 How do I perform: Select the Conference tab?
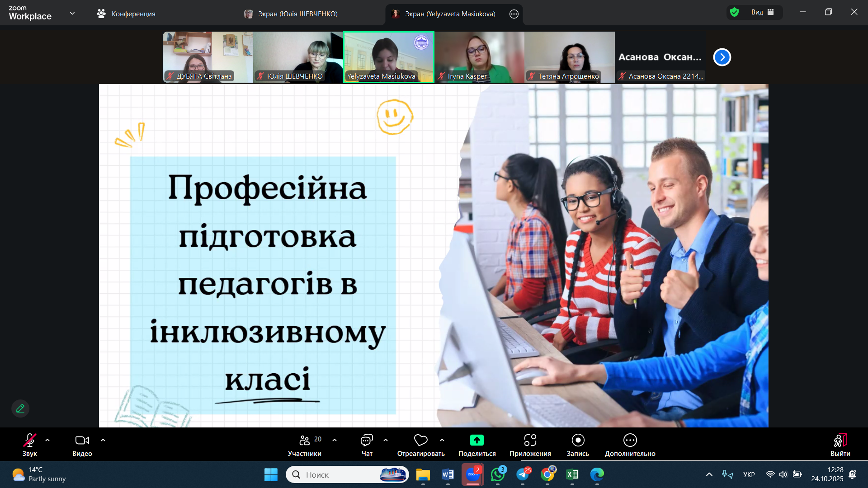tap(126, 14)
